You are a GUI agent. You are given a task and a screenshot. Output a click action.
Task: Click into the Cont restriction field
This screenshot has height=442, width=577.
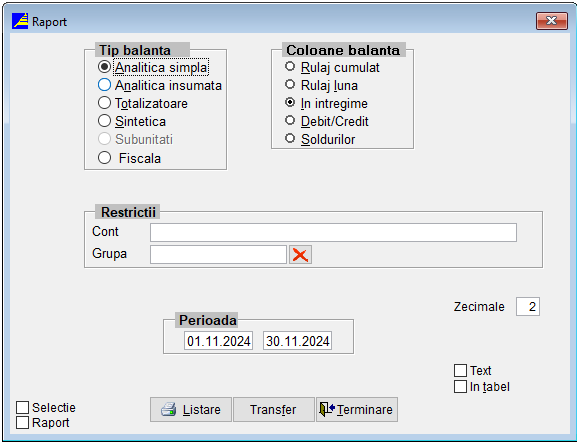click(333, 233)
